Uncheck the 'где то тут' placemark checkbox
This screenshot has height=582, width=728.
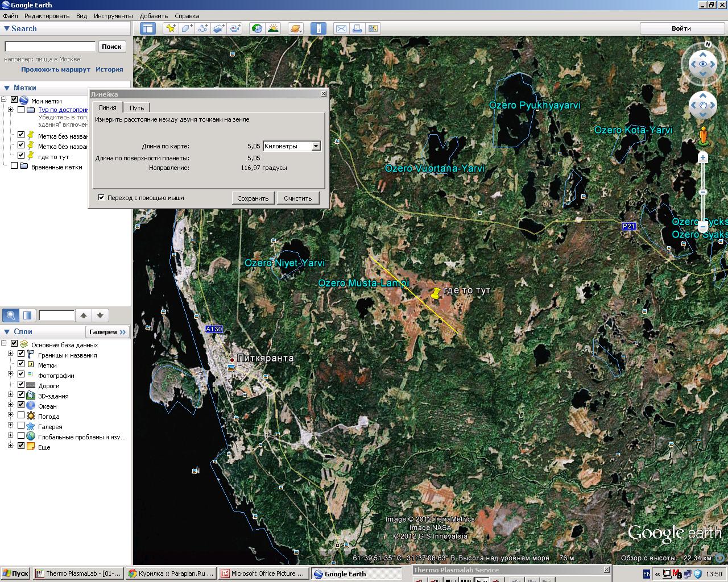point(21,156)
